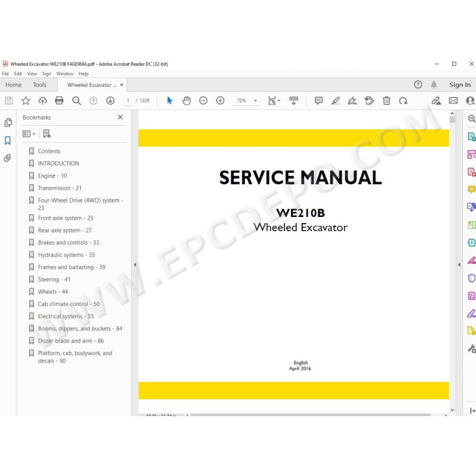The width and height of the screenshot is (476, 476).
Task: Open notifications bell icon
Action: pos(434,85)
